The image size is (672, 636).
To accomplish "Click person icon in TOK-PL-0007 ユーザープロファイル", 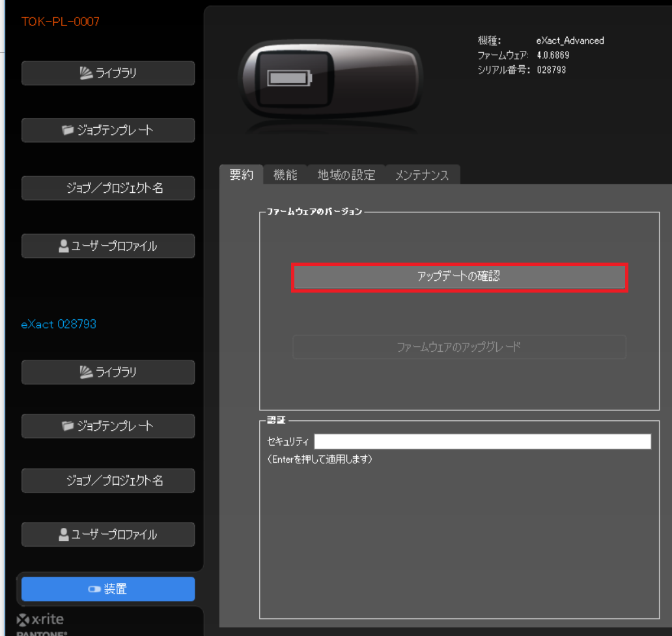I will pyautogui.click(x=63, y=246).
